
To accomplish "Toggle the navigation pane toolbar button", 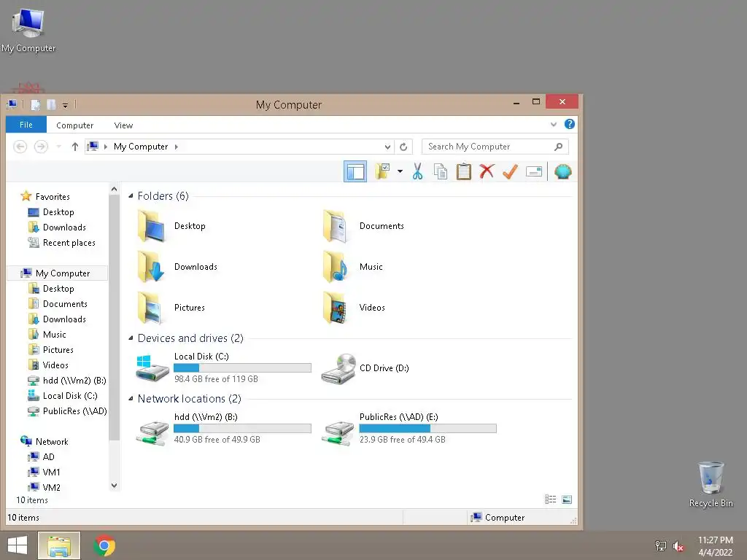I will click(355, 171).
